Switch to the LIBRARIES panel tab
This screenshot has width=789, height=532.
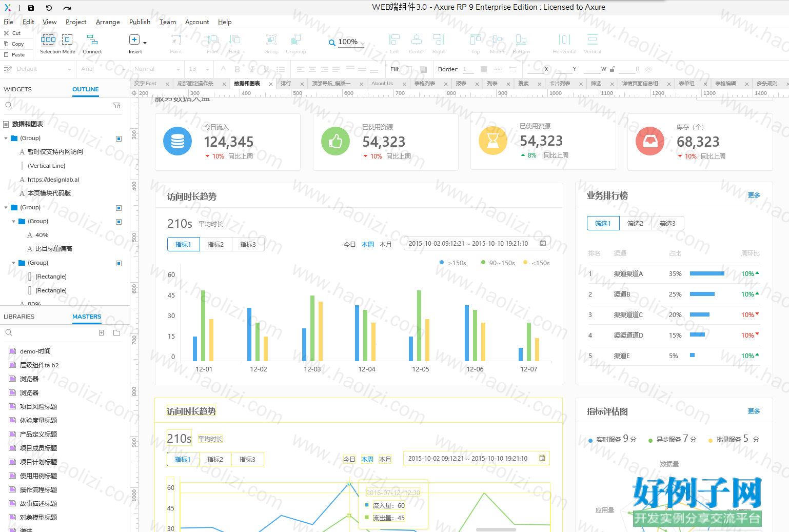point(19,317)
